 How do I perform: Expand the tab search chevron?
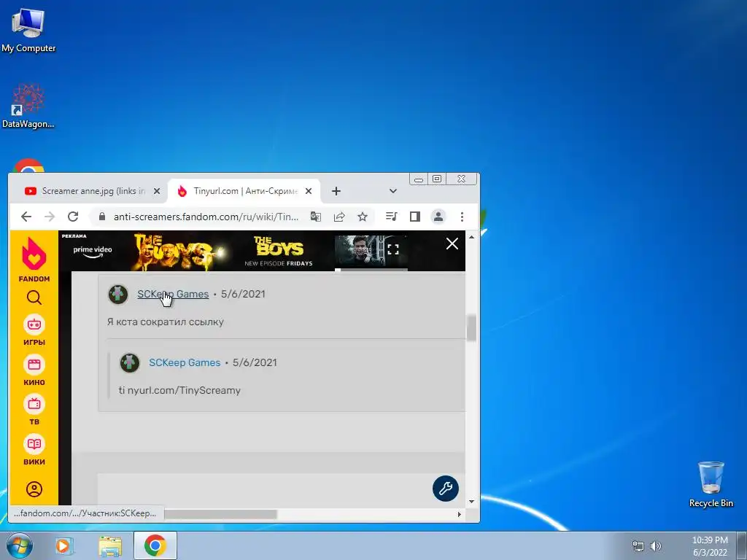coord(393,191)
